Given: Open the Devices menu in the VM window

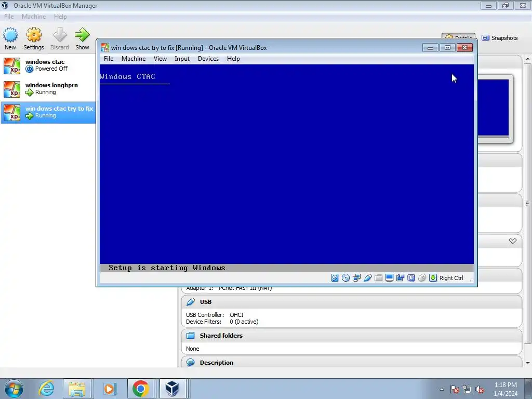Looking at the screenshot, I should pyautogui.click(x=208, y=59).
